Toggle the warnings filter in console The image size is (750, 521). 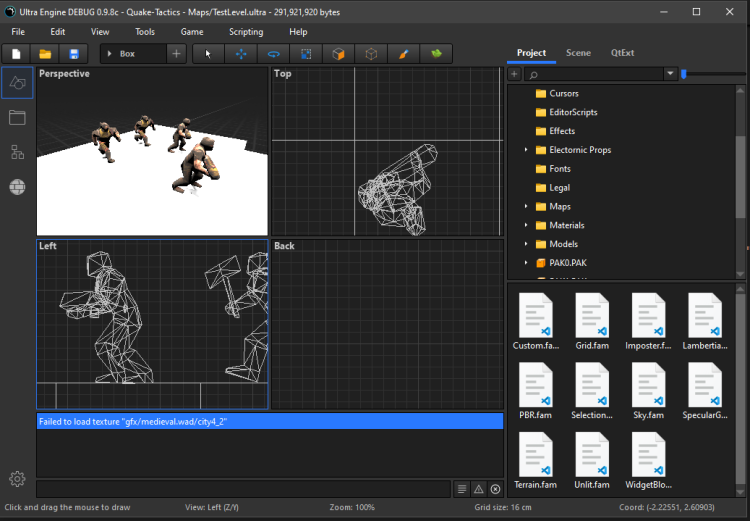coord(478,489)
